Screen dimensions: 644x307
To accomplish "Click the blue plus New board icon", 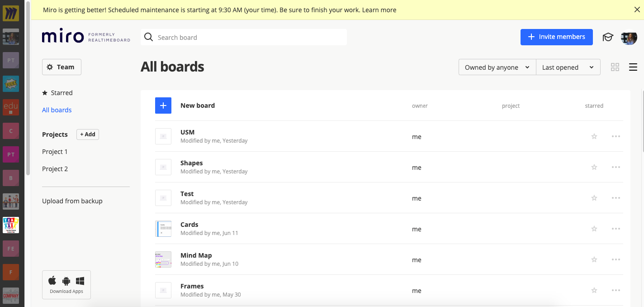I will pos(163,106).
